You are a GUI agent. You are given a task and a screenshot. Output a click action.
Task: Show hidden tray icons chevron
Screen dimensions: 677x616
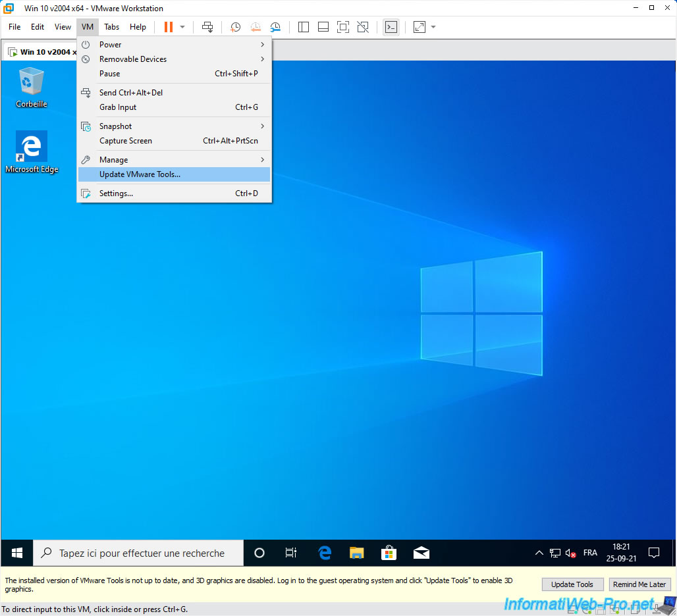pyautogui.click(x=539, y=553)
